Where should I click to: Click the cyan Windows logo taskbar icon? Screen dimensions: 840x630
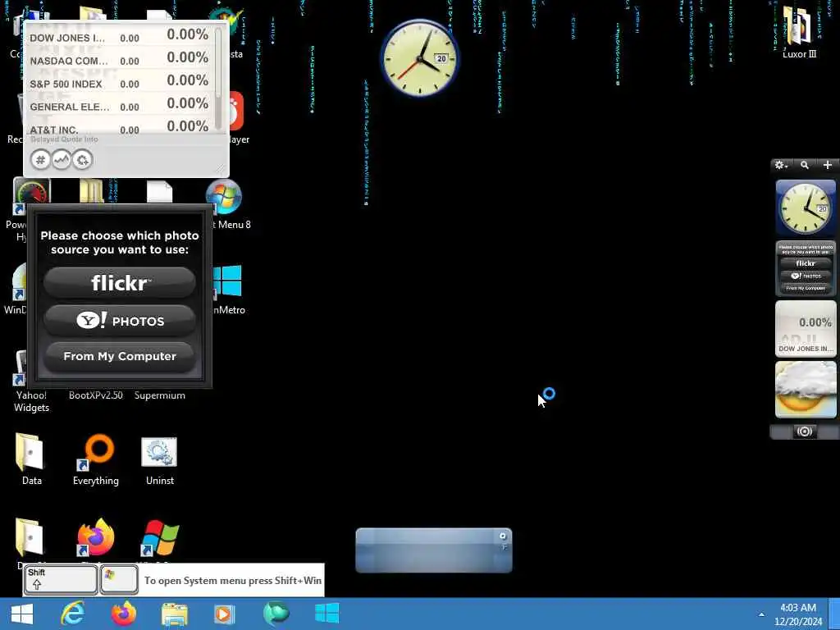pyautogui.click(x=326, y=614)
